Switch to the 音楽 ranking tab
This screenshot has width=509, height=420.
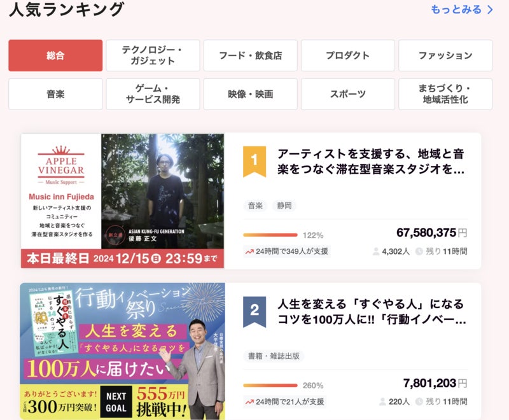point(55,94)
